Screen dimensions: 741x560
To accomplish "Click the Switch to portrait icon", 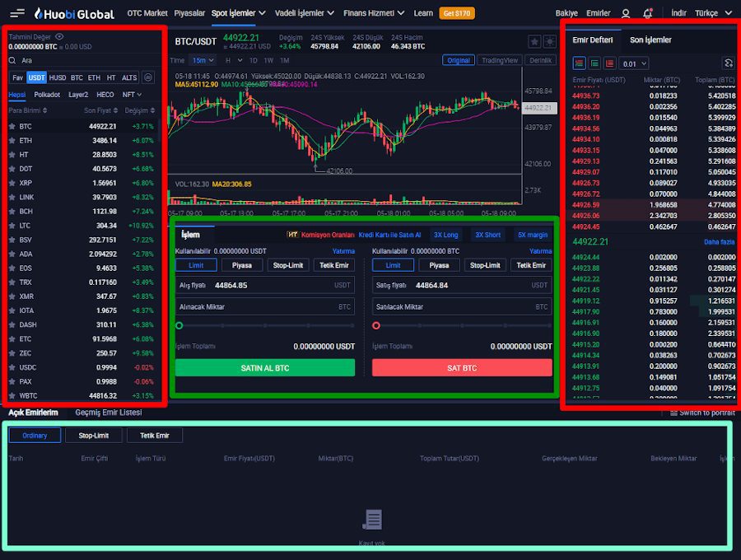I will point(673,413).
